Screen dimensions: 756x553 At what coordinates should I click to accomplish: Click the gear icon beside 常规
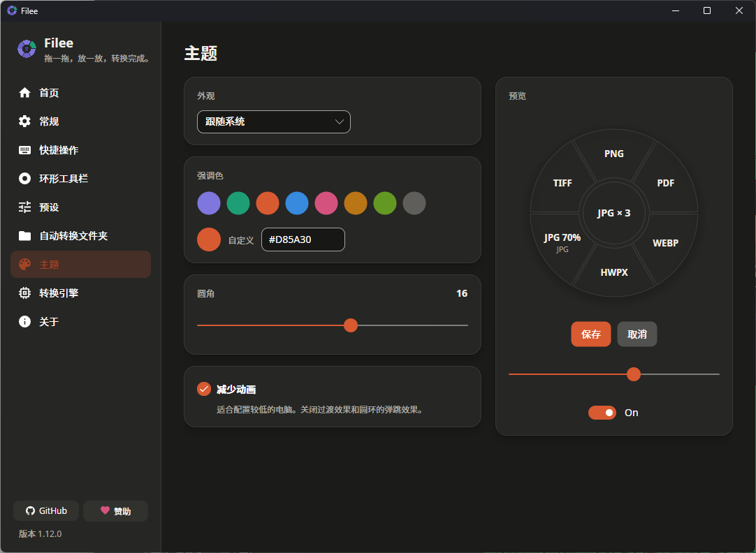point(24,121)
